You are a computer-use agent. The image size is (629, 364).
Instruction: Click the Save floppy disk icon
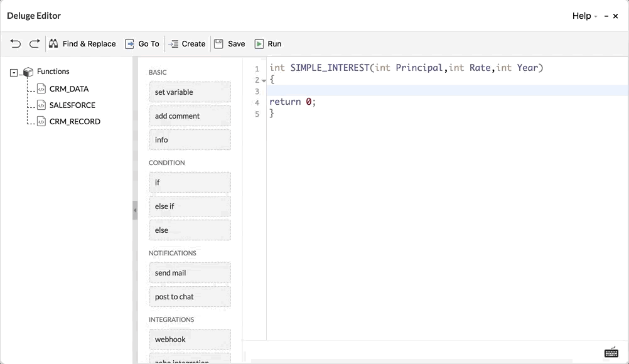[x=218, y=44]
